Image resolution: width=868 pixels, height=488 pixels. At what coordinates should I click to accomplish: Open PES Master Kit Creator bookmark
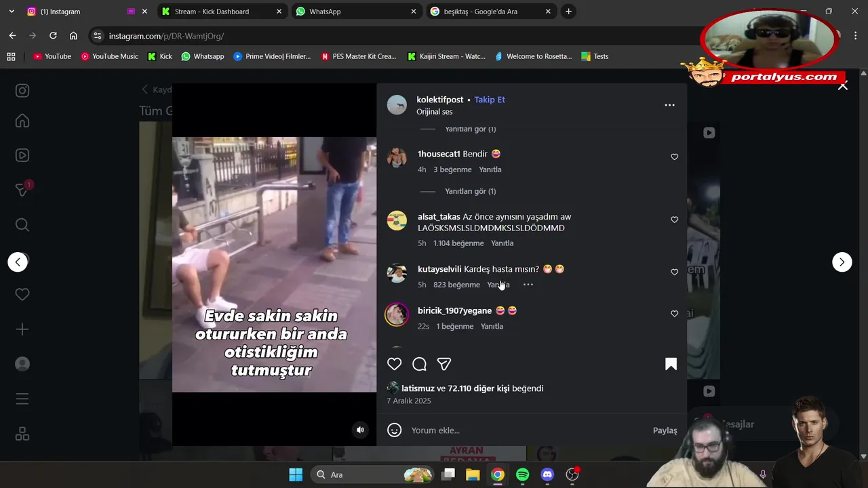pos(359,56)
